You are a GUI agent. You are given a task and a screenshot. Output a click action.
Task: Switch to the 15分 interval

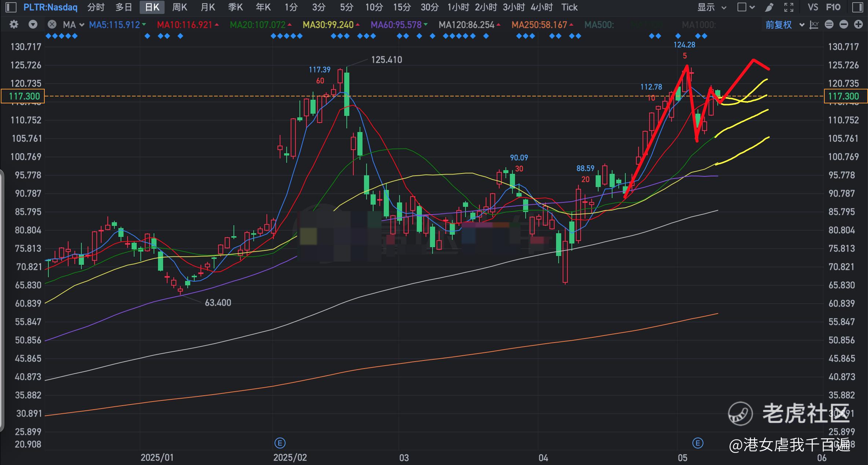(x=402, y=7)
